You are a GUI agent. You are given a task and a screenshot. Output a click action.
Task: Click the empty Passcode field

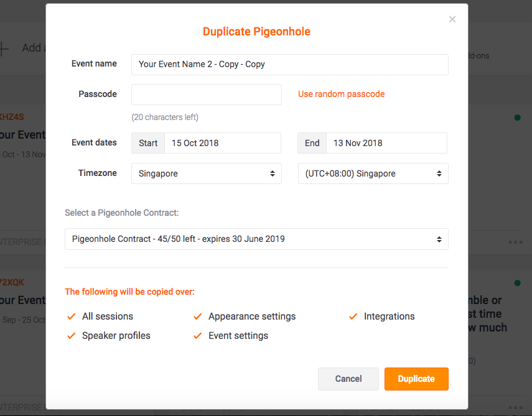tap(207, 95)
